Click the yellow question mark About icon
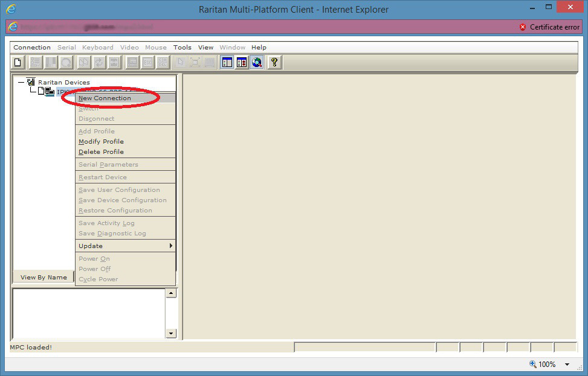Image resolution: width=588 pixels, height=376 pixels. pos(274,62)
